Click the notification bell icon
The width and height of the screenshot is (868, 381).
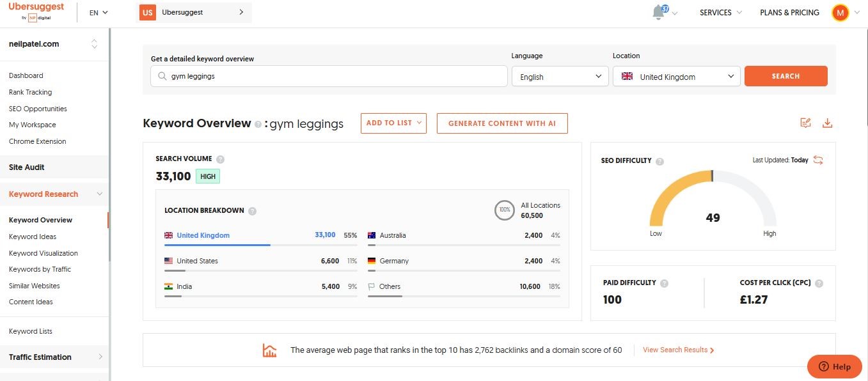coord(658,13)
